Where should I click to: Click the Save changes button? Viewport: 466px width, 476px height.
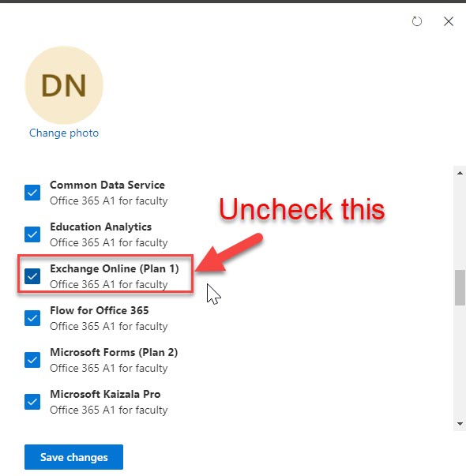(73, 457)
